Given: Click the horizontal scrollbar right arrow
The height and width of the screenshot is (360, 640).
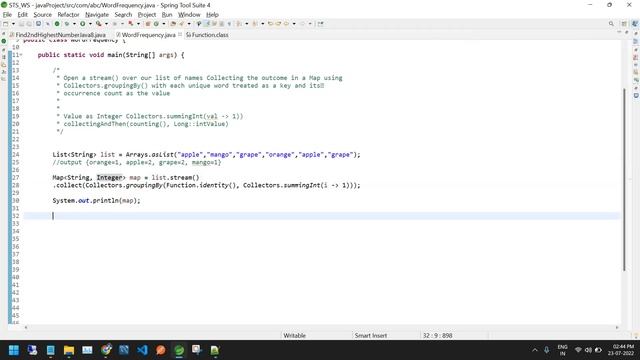Looking at the screenshot, I should click(617, 327).
